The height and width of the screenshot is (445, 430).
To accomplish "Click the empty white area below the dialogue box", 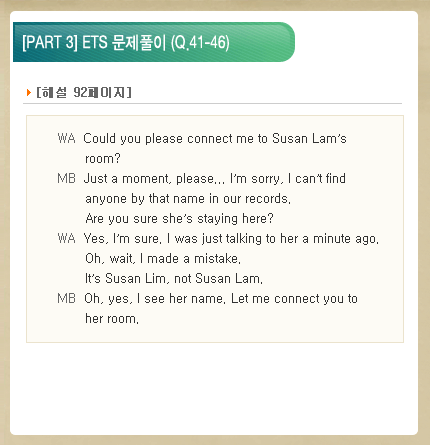I will click(214, 388).
